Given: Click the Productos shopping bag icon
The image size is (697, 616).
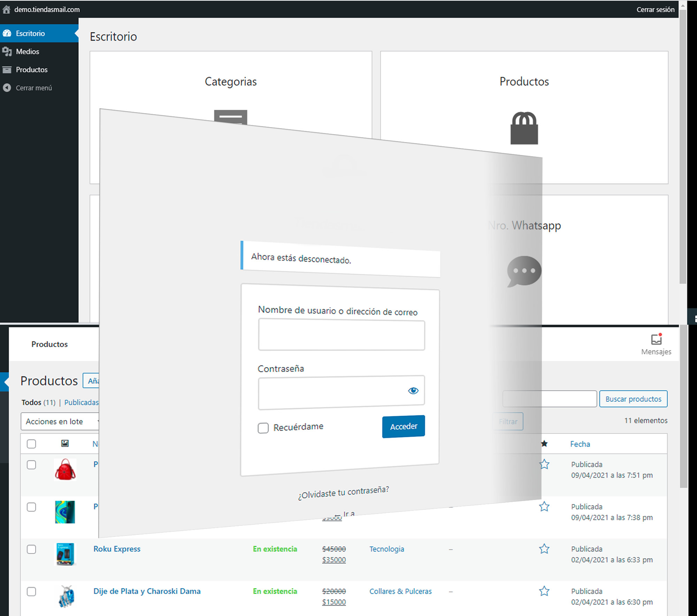Looking at the screenshot, I should (x=524, y=128).
